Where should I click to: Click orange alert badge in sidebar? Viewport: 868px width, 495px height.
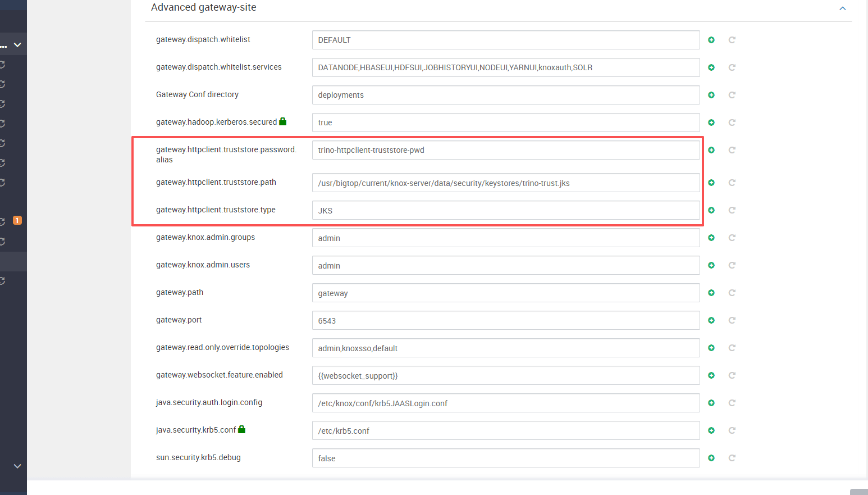click(x=17, y=220)
